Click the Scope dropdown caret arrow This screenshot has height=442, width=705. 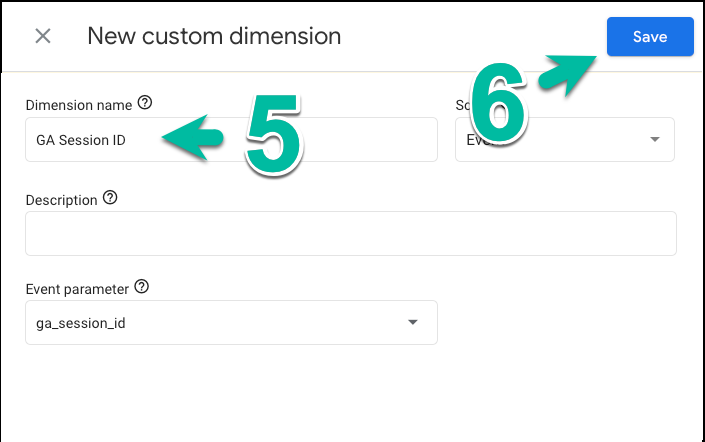pyautogui.click(x=655, y=139)
